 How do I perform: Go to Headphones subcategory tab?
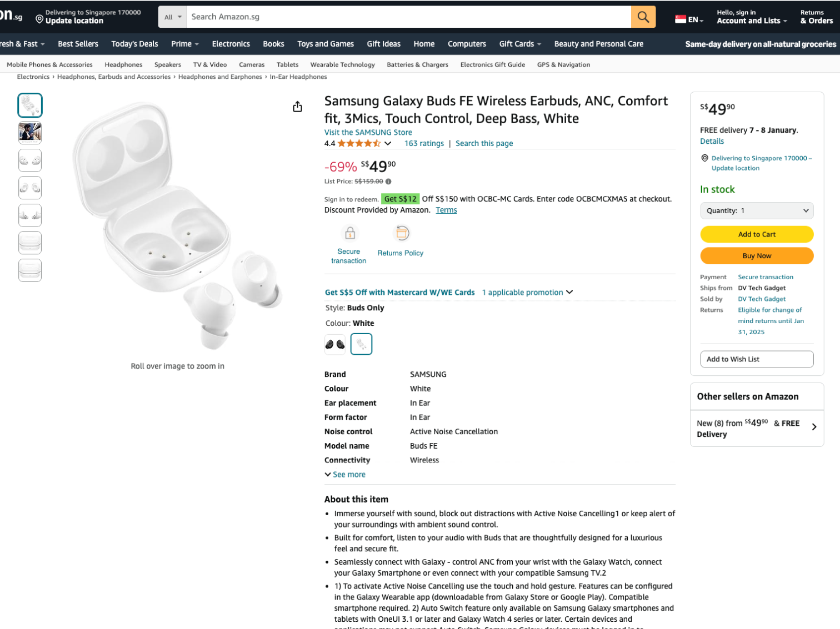123,65
